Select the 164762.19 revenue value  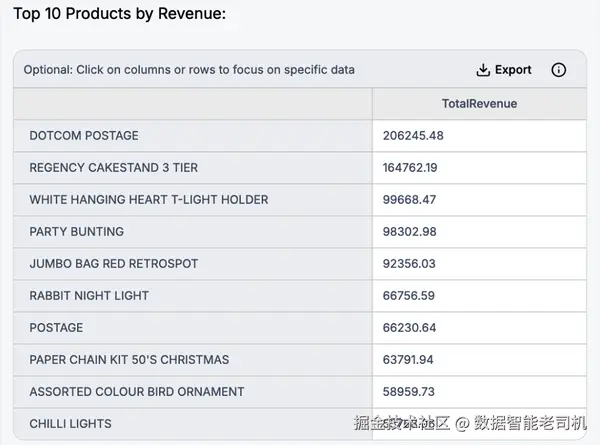pyautogui.click(x=410, y=168)
